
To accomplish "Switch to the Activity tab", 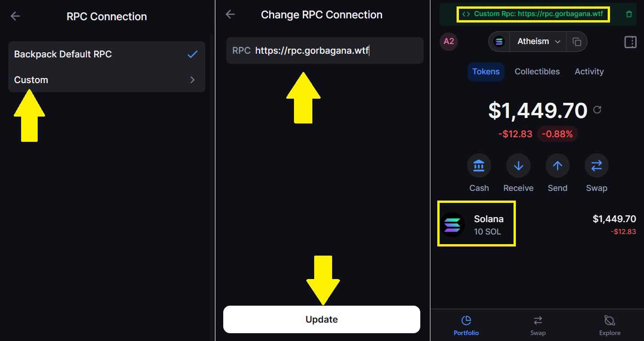I will tap(589, 72).
